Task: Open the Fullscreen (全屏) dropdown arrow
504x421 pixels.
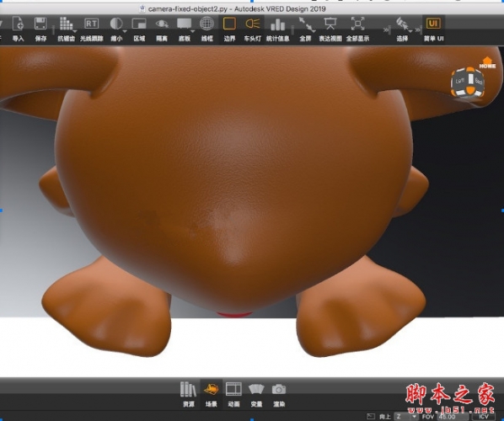Action: pyautogui.click(x=314, y=31)
